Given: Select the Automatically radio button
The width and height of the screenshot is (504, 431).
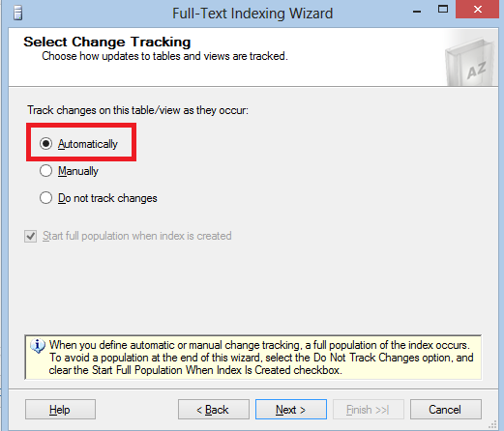Looking at the screenshot, I should click(x=45, y=144).
